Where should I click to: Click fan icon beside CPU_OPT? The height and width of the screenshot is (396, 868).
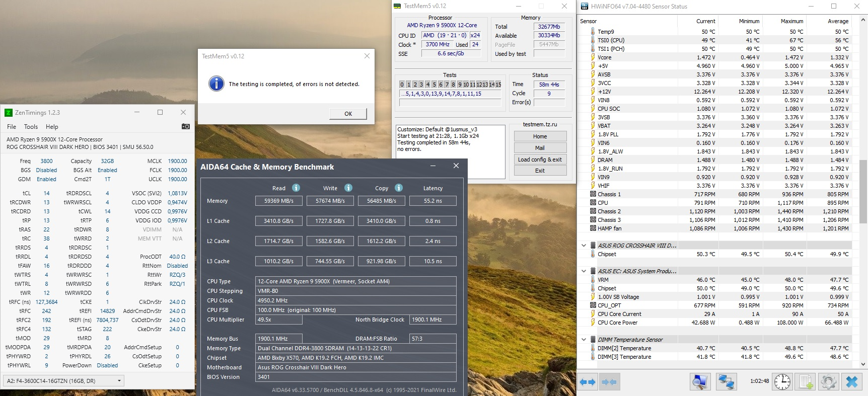tap(593, 305)
